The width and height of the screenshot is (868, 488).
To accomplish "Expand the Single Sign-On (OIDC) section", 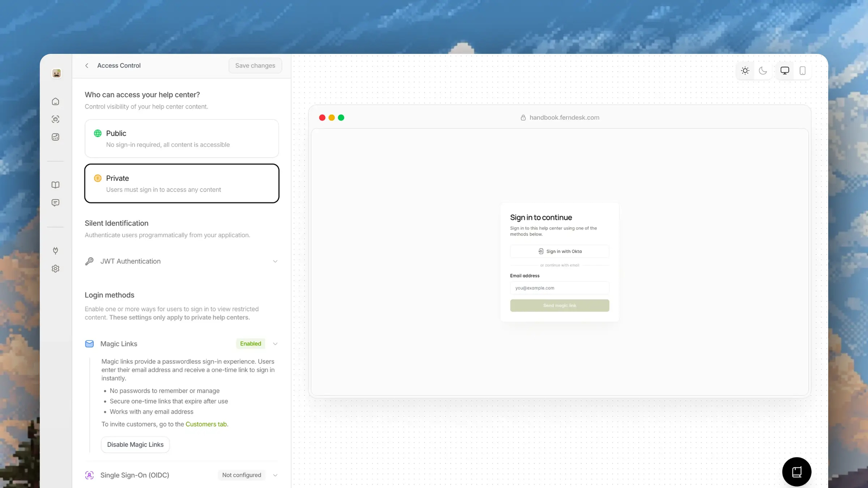I will pos(275,475).
